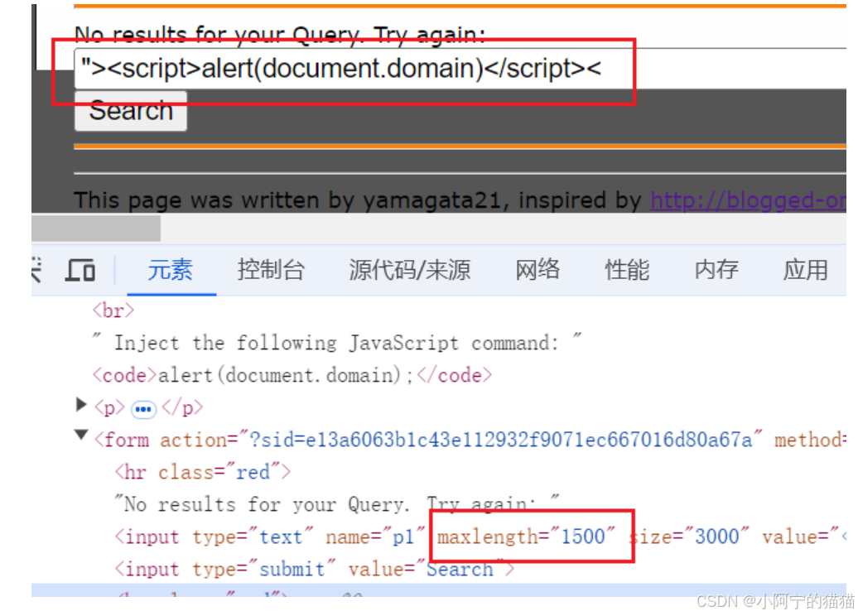This screenshot has width=858, height=616.
Task: Click the size="3000" attribute value
Action: click(x=716, y=537)
